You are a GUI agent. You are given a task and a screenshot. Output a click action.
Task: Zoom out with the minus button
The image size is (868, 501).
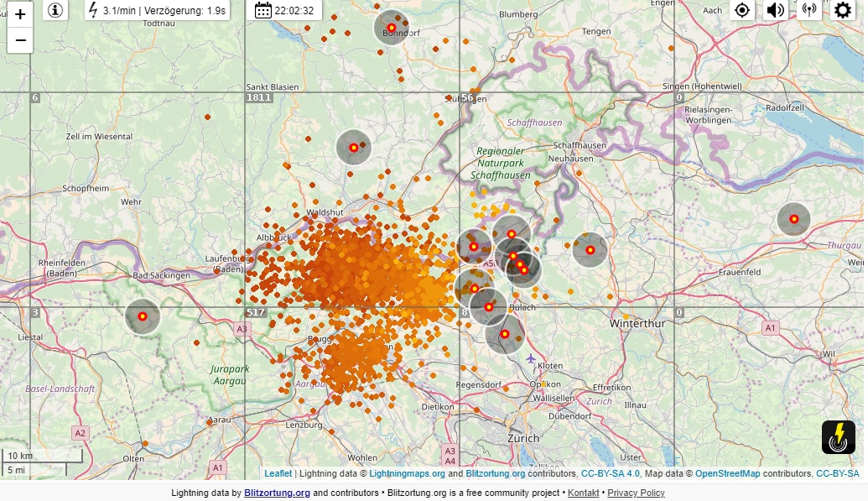20,39
